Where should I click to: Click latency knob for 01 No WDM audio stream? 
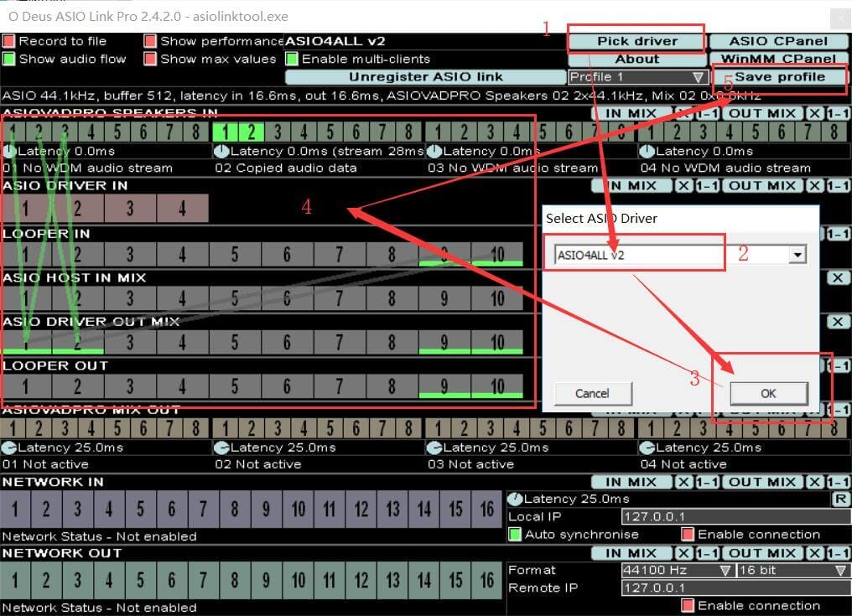9,152
